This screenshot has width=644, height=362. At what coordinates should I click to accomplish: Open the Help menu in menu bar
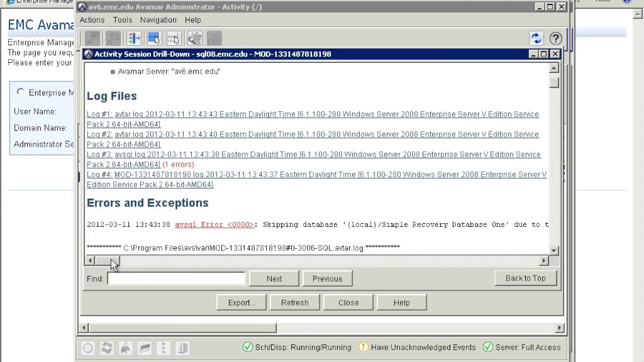(x=193, y=20)
